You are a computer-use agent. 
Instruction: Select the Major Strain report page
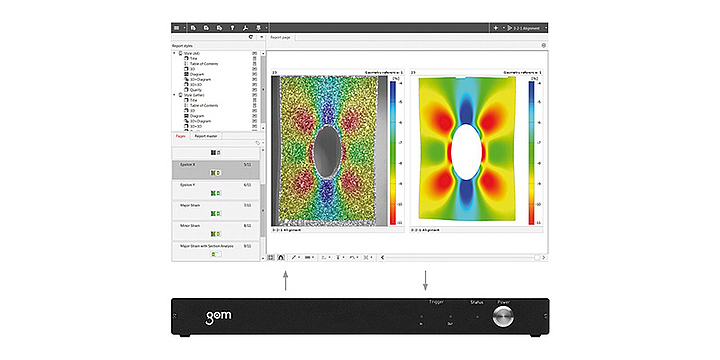(x=216, y=210)
